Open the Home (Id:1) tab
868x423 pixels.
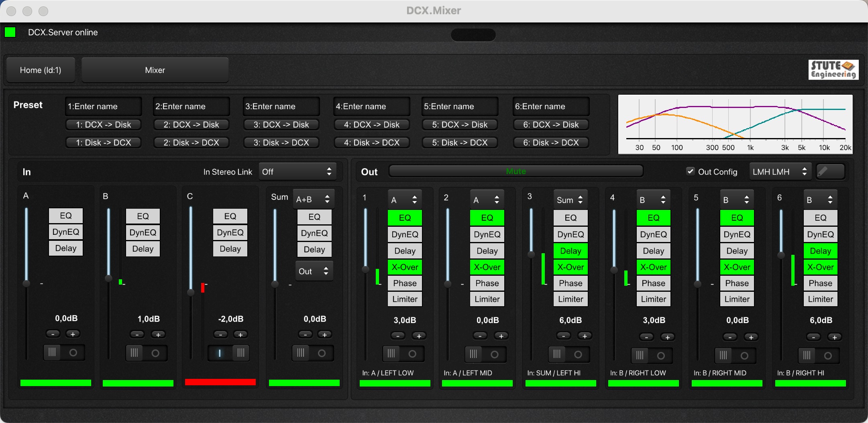[41, 70]
